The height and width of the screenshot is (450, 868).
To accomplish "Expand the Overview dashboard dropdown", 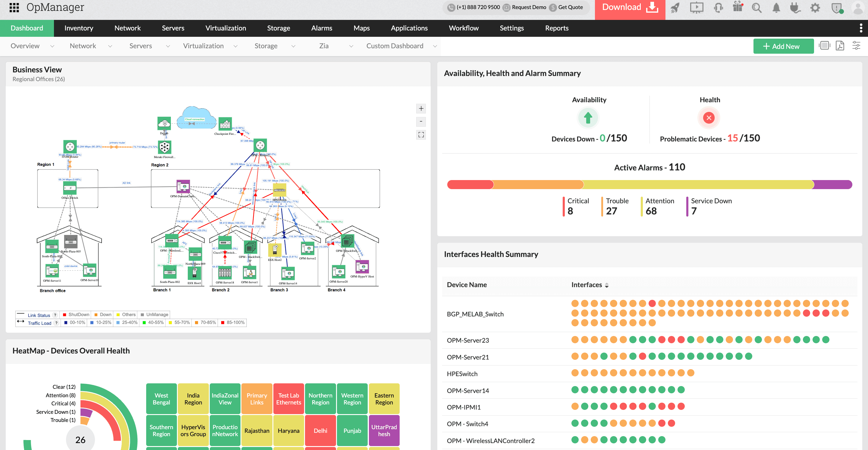I will click(52, 46).
